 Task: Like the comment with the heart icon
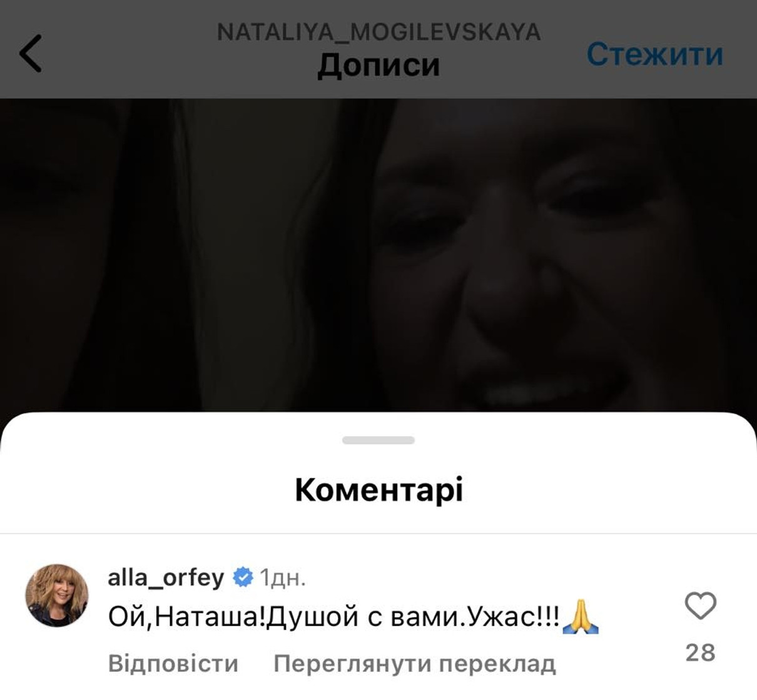700,606
